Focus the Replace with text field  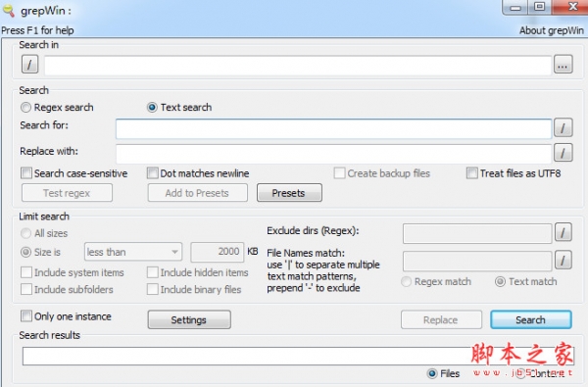click(x=333, y=153)
